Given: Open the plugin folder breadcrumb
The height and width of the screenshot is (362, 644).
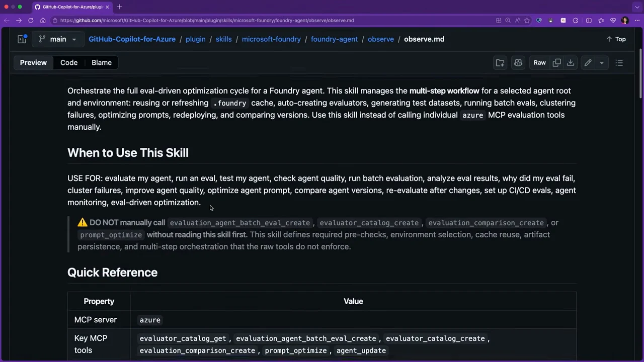Looking at the screenshot, I should click(196, 39).
